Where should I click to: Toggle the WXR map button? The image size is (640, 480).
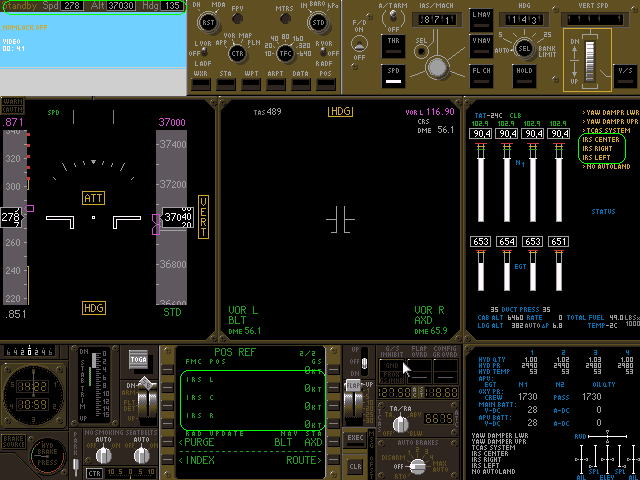tap(201, 84)
